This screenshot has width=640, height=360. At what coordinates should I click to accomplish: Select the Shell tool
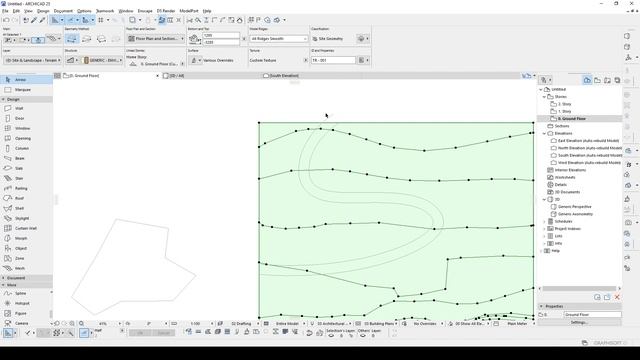pyautogui.click(x=26, y=208)
